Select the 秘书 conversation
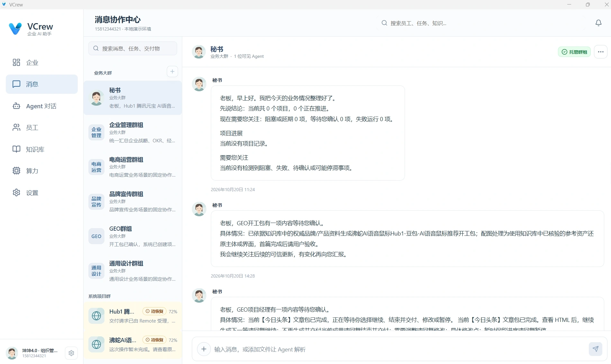611x364 pixels. tap(133, 98)
